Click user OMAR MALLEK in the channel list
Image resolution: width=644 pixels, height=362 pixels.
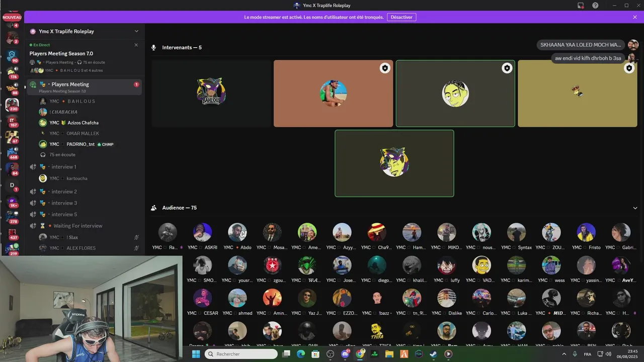click(89, 133)
